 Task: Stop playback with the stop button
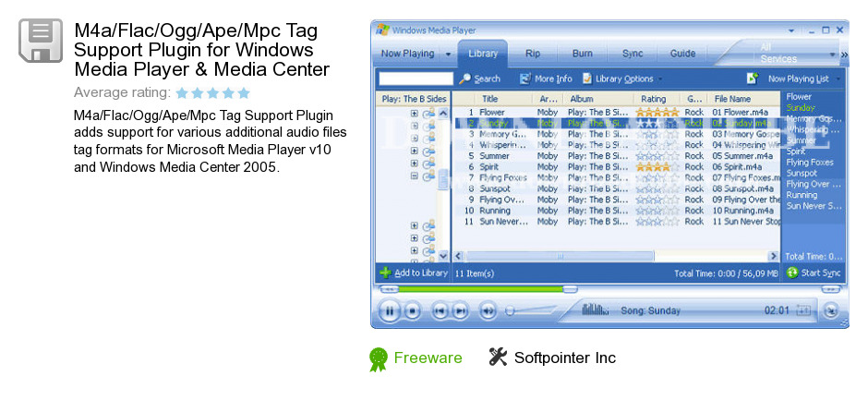coord(413,310)
